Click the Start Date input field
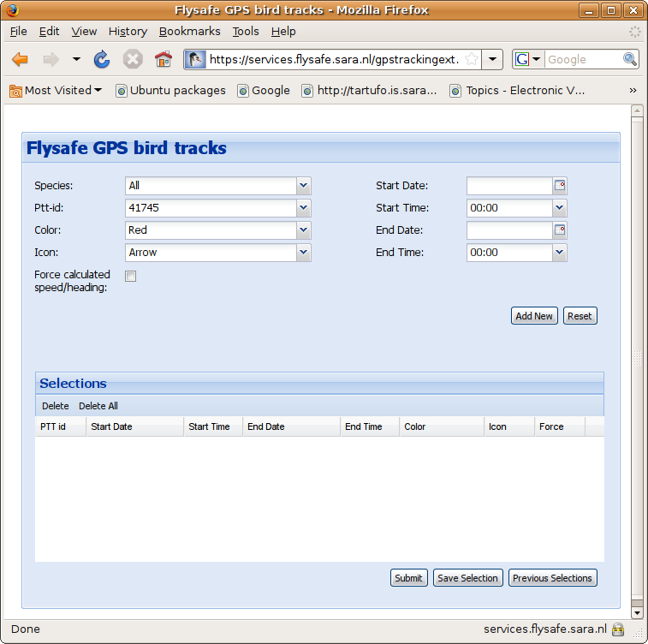Image resolution: width=648 pixels, height=644 pixels. (509, 186)
